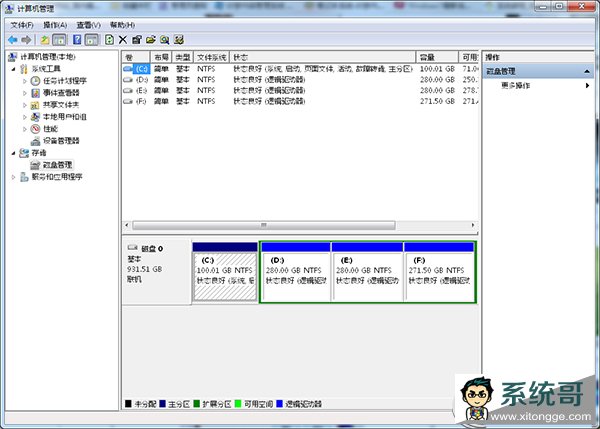This screenshot has height=429, width=600.
Task: Expand the 本地用户和组 node arrow
Action: [x=25, y=117]
